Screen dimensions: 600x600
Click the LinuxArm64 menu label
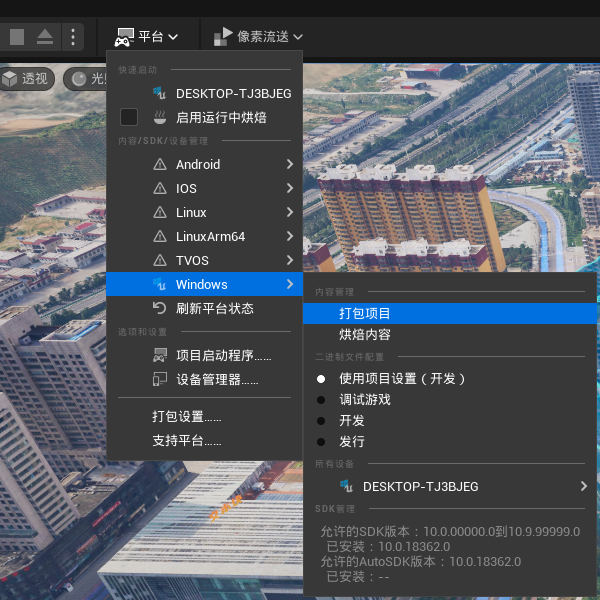210,236
